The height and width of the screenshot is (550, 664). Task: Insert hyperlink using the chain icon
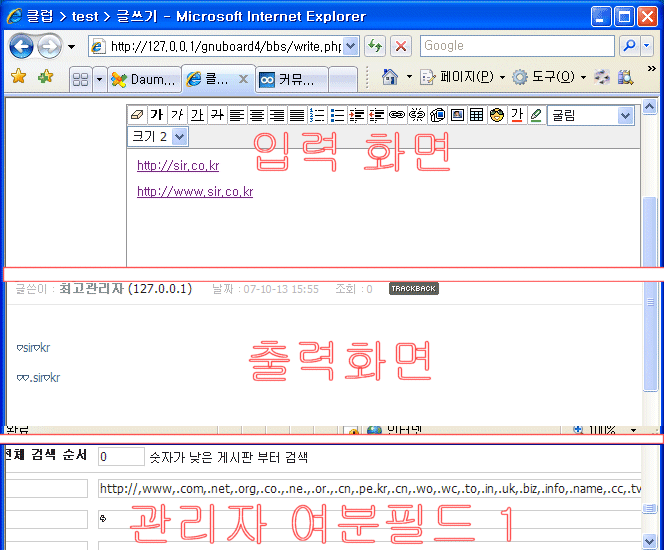coord(397,115)
